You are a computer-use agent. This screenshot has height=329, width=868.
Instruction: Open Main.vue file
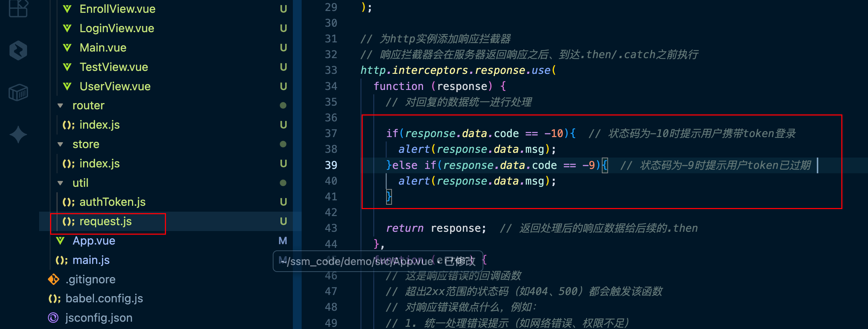tap(103, 48)
